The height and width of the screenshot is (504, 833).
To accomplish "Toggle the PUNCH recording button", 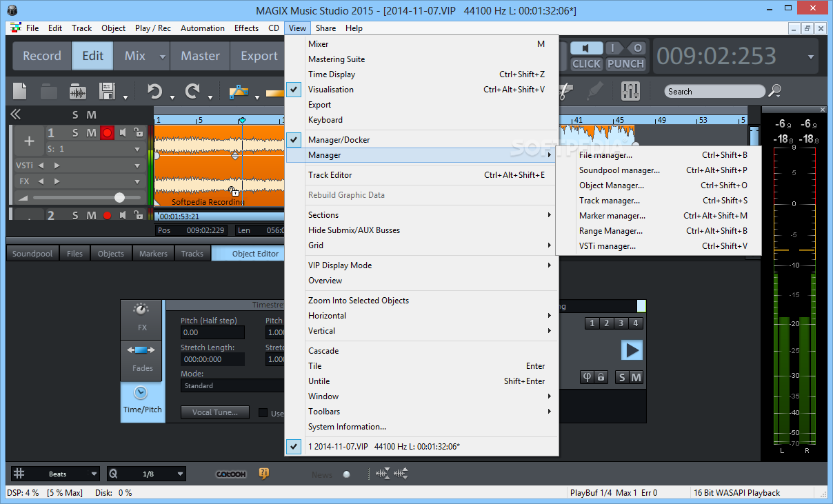I will 625,63.
